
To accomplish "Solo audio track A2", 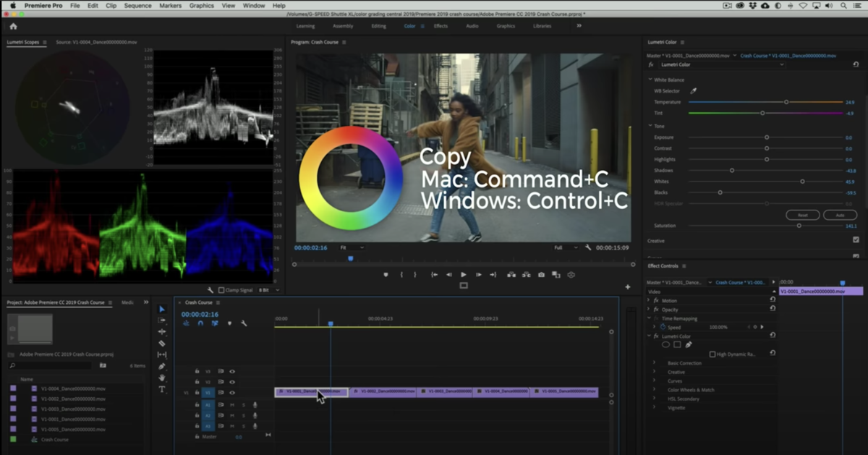I will click(x=243, y=415).
